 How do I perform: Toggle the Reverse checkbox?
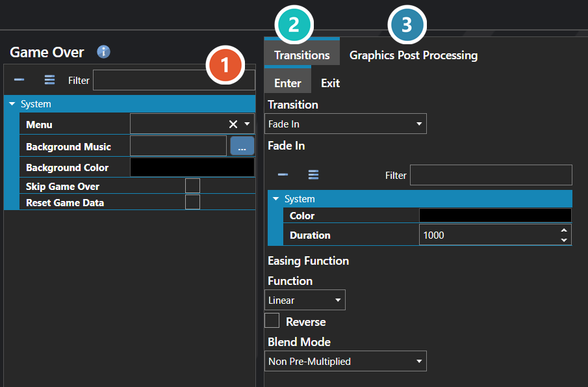pos(272,321)
